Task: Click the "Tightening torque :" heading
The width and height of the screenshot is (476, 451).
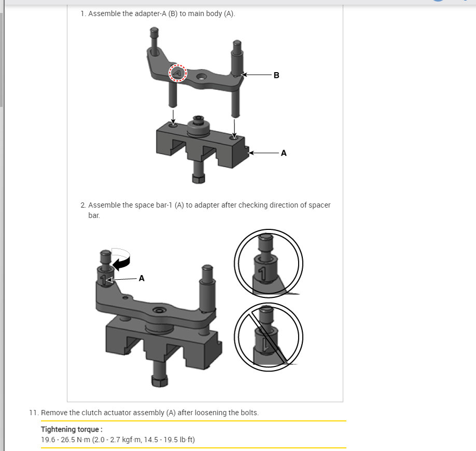Action: pyautogui.click(x=72, y=429)
